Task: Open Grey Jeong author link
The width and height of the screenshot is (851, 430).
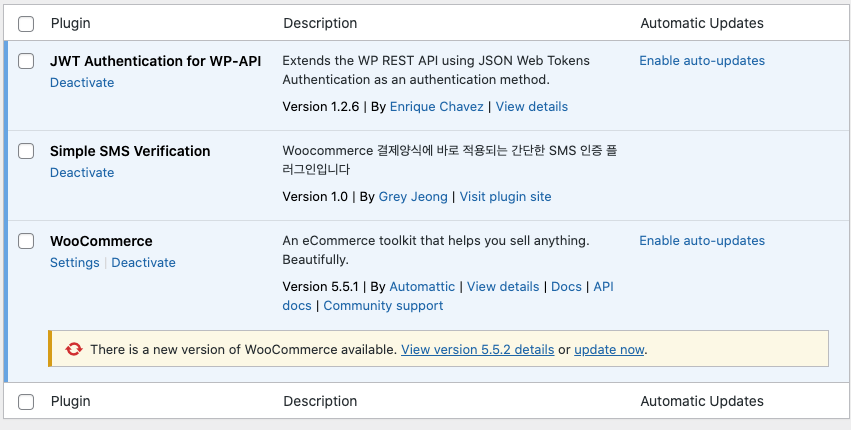Action: point(413,197)
